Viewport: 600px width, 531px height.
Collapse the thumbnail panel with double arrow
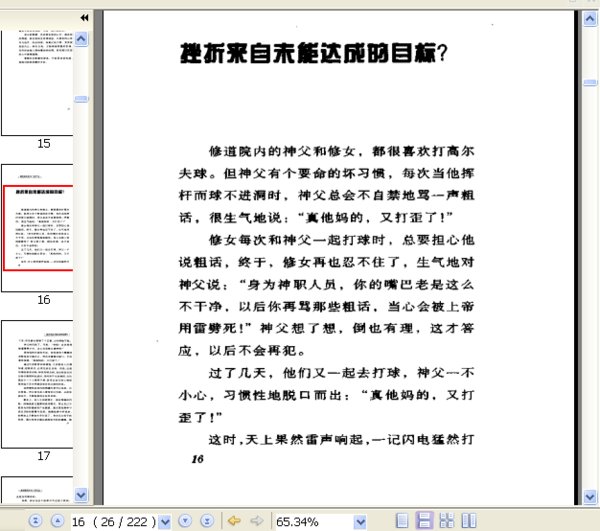tap(84, 18)
